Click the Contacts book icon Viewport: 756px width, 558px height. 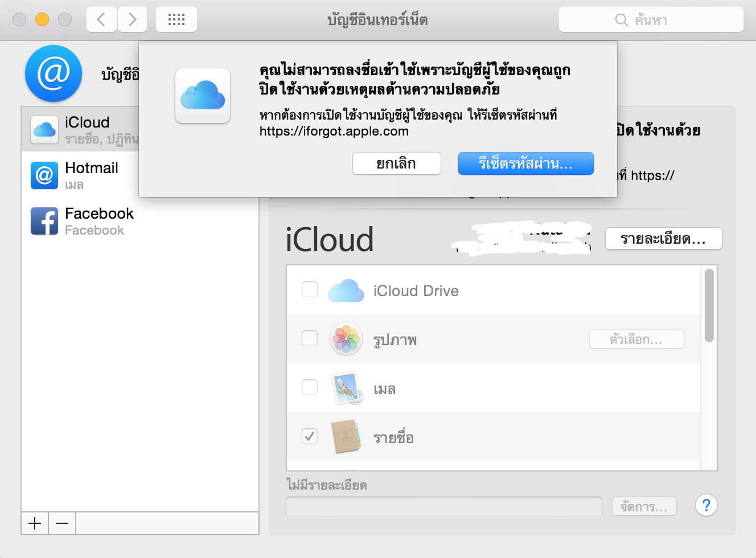pyautogui.click(x=346, y=437)
